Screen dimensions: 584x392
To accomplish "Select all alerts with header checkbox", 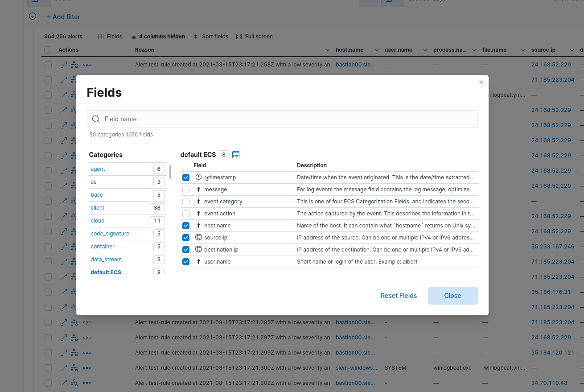I will [48, 50].
